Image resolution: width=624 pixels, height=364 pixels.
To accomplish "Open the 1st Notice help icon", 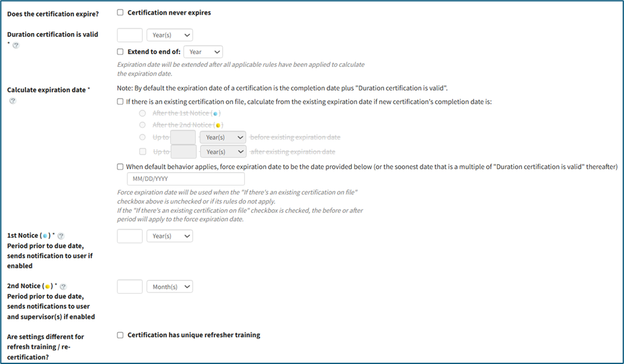I will click(x=61, y=237).
